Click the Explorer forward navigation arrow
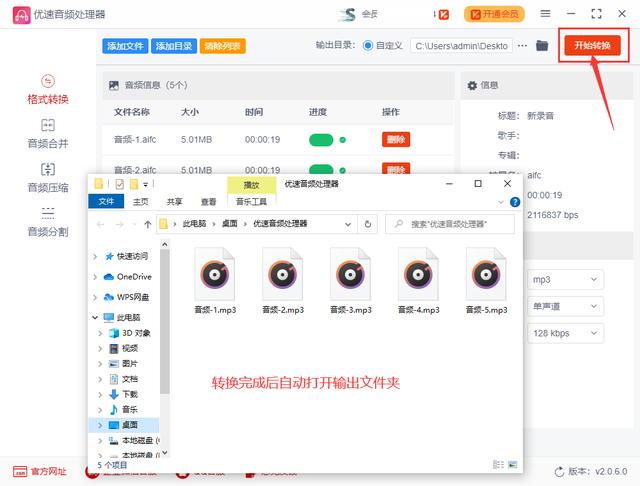The image size is (640, 486). [x=119, y=224]
